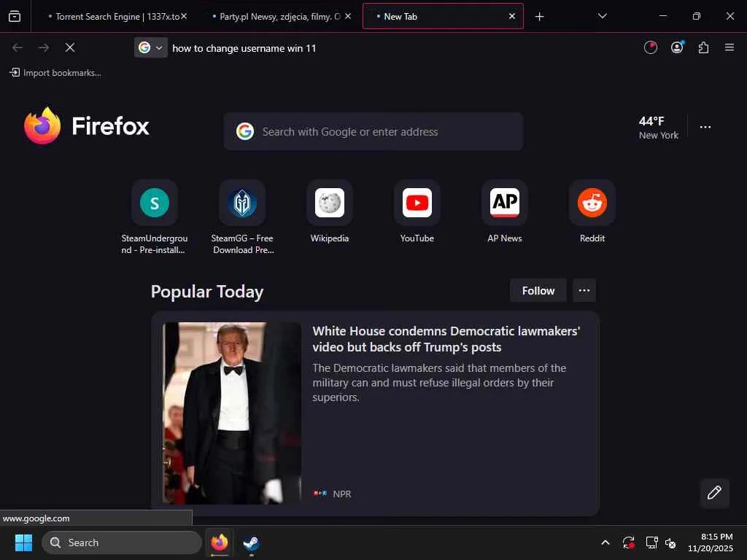The image size is (747, 560).
Task: Click the taskbar Search box
Action: (122, 542)
